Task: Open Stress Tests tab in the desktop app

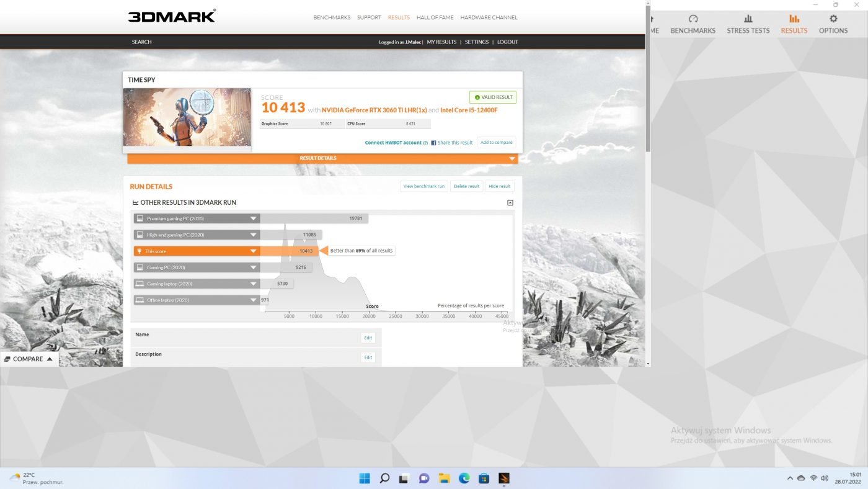Action: [x=748, y=24]
